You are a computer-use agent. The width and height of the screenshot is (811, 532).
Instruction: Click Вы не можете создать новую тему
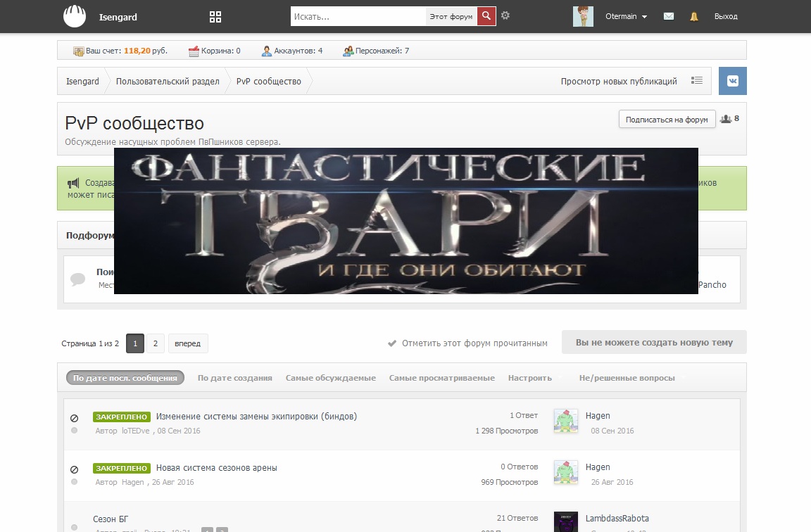[x=654, y=342]
